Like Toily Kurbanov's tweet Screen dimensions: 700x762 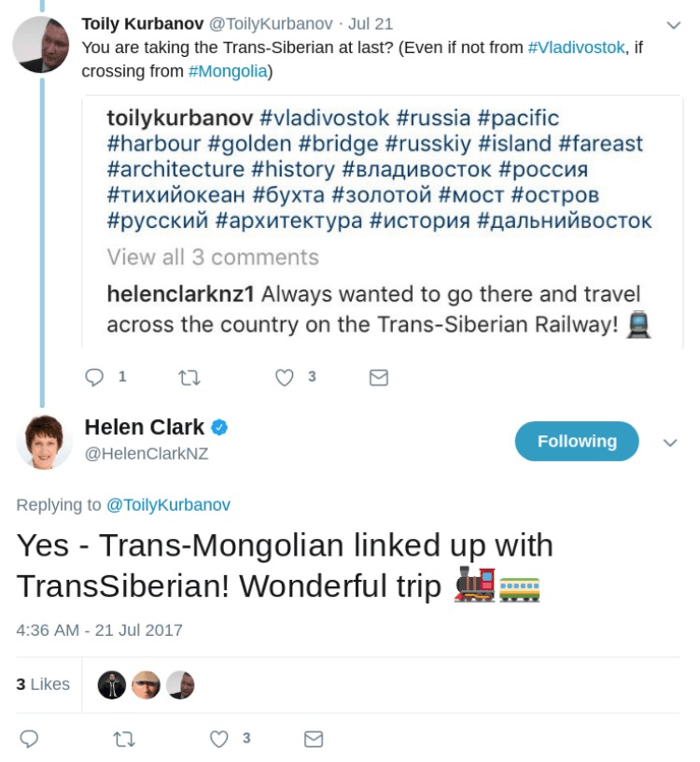click(x=286, y=377)
